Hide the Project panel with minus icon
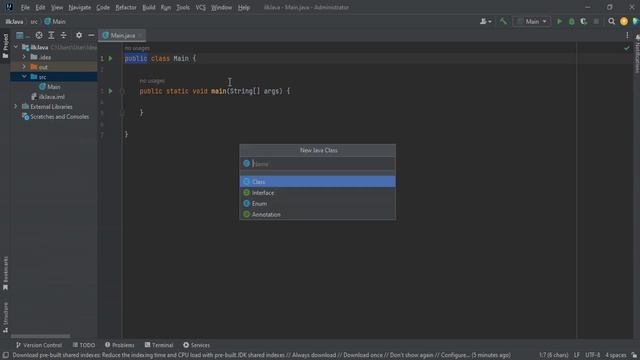The image size is (640, 360). [x=91, y=36]
